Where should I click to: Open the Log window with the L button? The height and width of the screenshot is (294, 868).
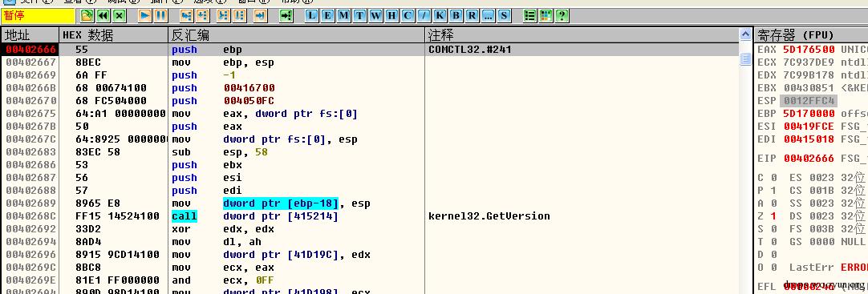point(312,15)
